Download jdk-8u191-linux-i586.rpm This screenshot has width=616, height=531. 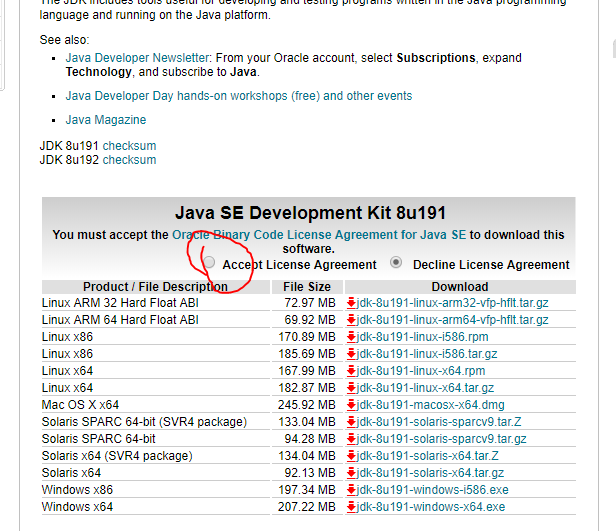point(422,337)
